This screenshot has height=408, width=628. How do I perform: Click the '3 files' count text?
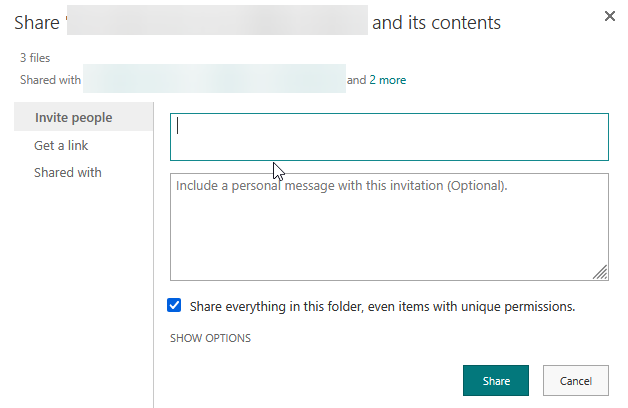(x=35, y=58)
